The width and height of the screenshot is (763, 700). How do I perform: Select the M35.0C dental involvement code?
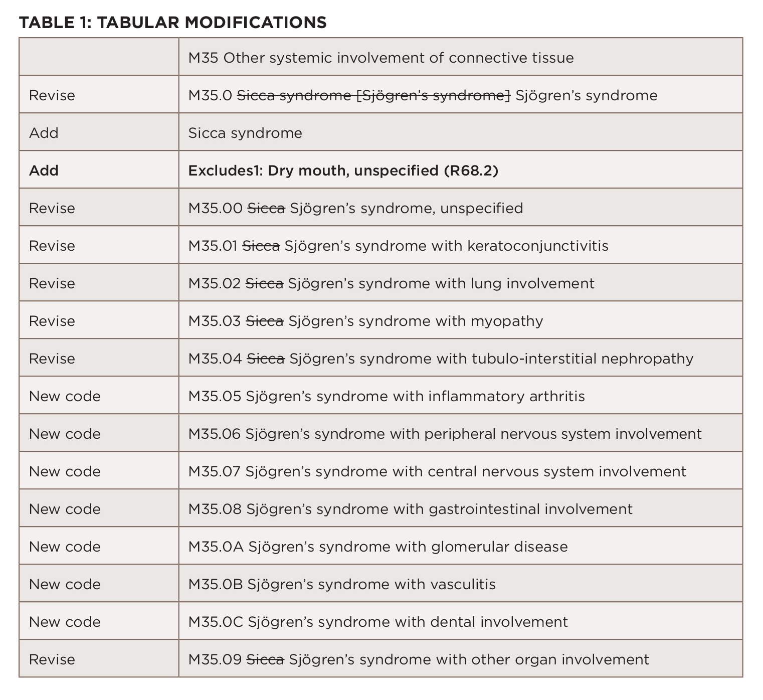(x=378, y=622)
